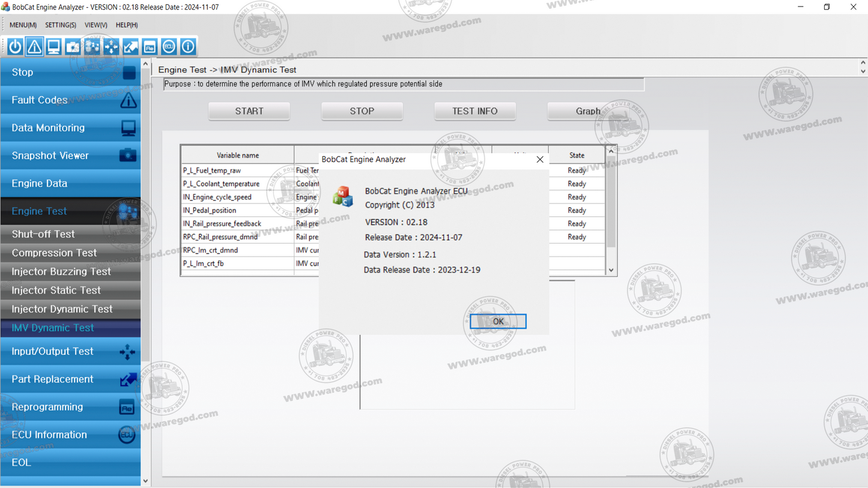Click the down arrow on the table scrollbar
Image resolution: width=868 pixels, height=488 pixels.
coord(611,270)
